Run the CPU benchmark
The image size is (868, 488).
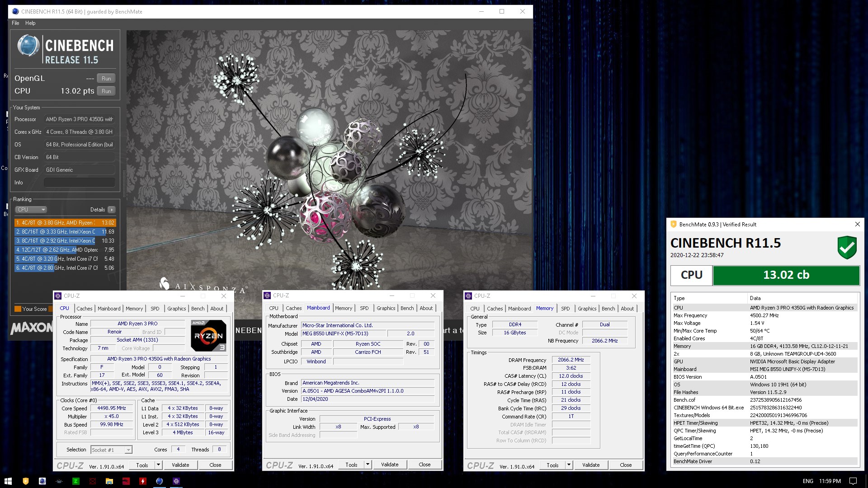(x=106, y=91)
